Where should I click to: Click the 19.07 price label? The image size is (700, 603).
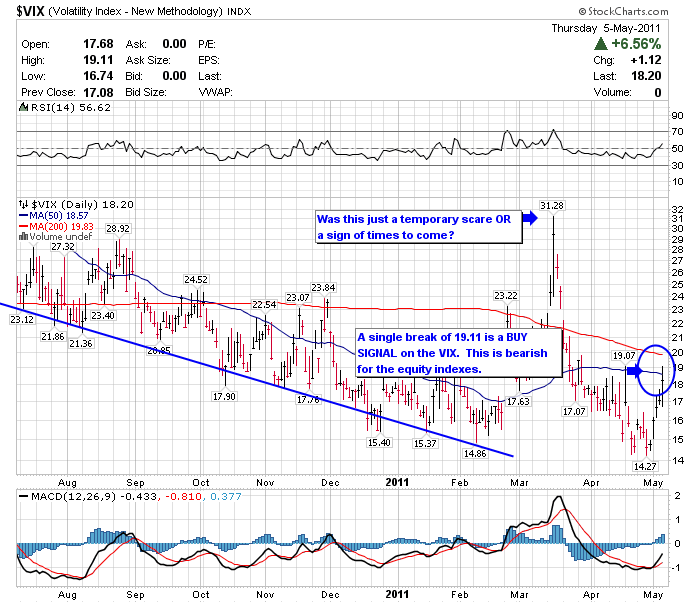click(624, 356)
